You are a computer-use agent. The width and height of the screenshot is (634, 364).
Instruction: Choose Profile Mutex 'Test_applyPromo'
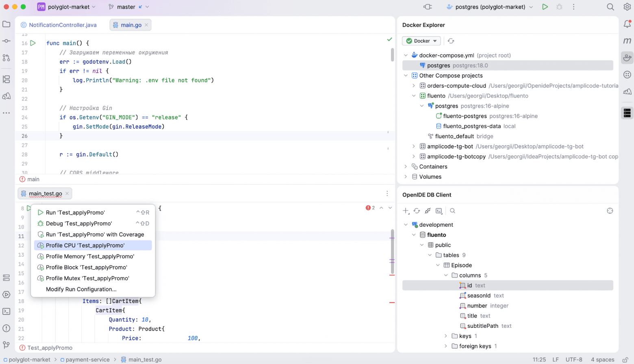(93, 278)
